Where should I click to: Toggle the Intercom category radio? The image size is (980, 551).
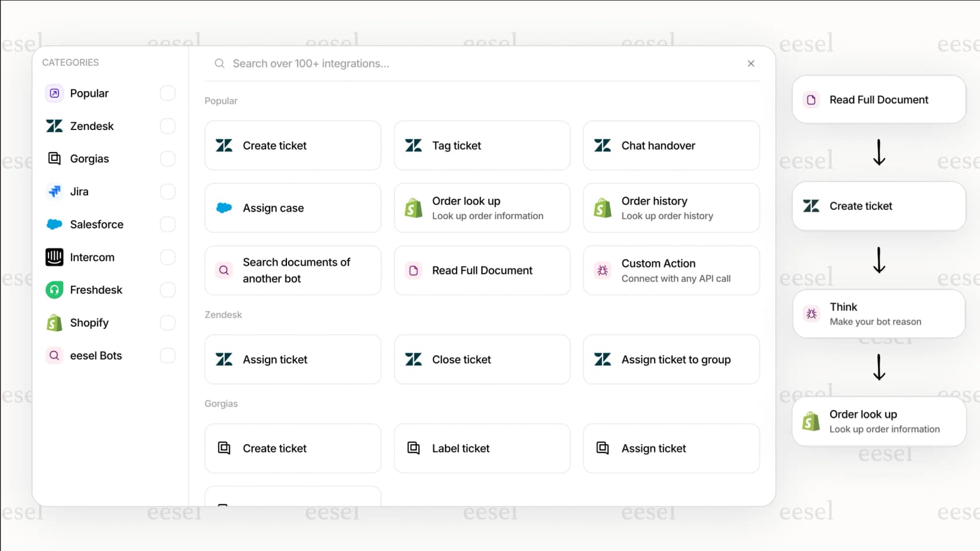167,257
